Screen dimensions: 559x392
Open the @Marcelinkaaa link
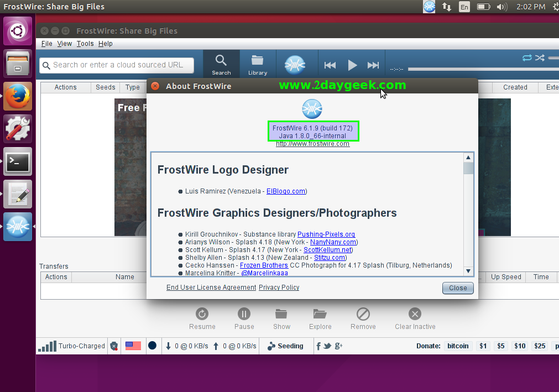(x=264, y=273)
